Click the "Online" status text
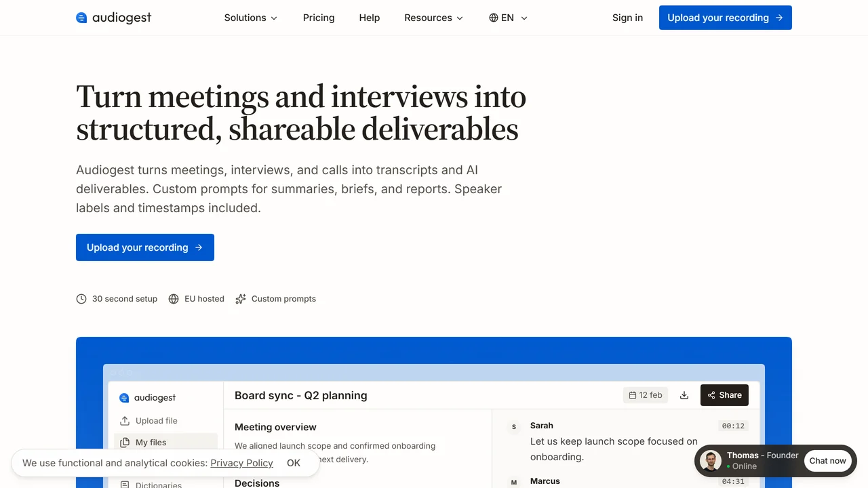This screenshot has width=868, height=488. pos(745,466)
